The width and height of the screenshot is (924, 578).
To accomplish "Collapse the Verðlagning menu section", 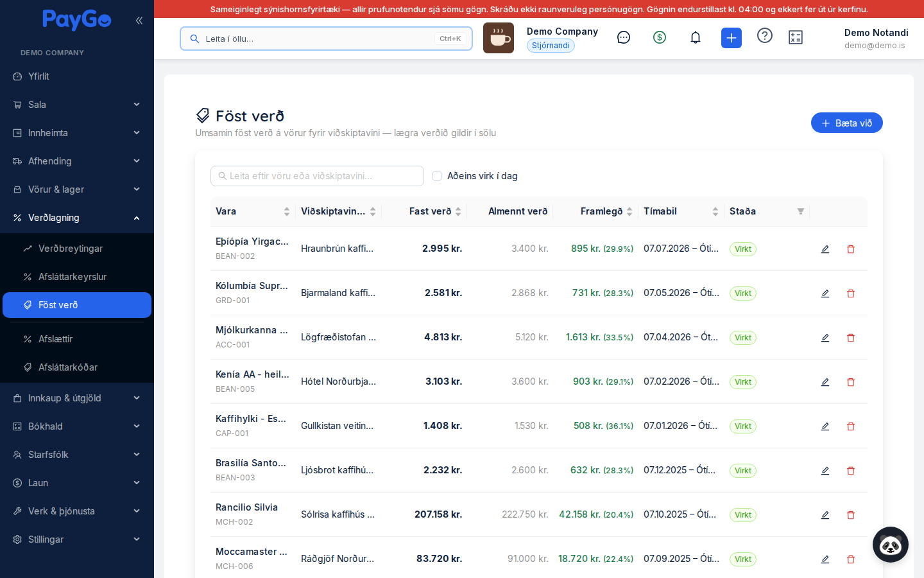I will (77, 218).
